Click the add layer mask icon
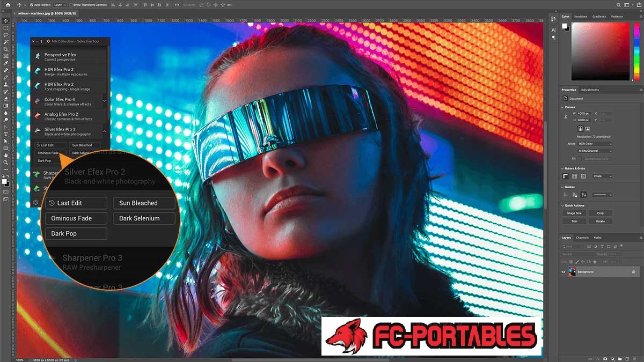 click(x=605, y=359)
